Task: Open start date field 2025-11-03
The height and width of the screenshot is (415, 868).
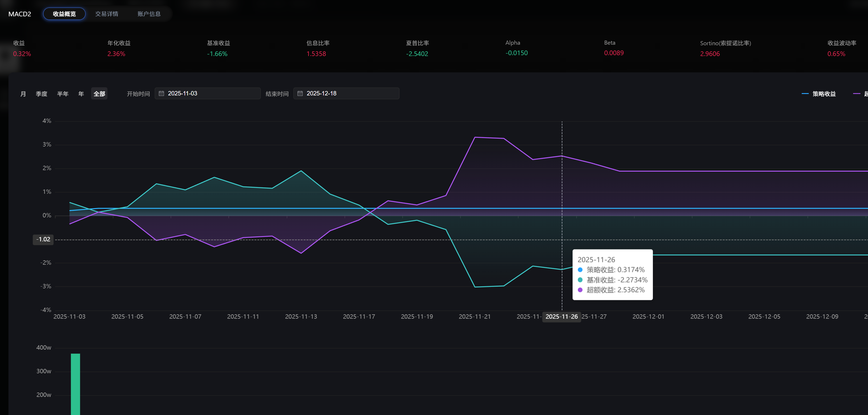Action: 208,93
